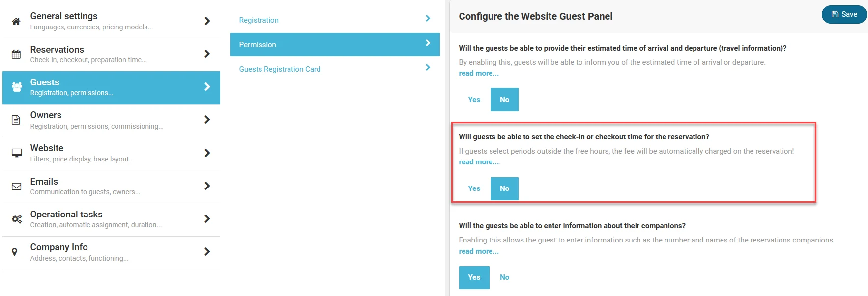
Task: Open Guests Registration Card via its chevron
Action: point(428,68)
